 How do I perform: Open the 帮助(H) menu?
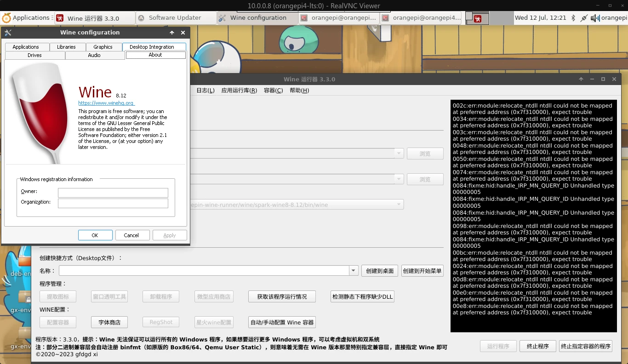(299, 91)
